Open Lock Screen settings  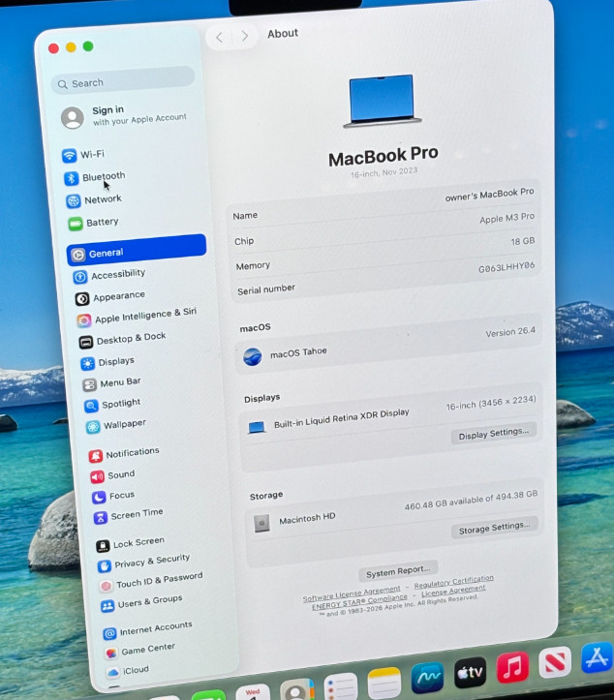[131, 544]
